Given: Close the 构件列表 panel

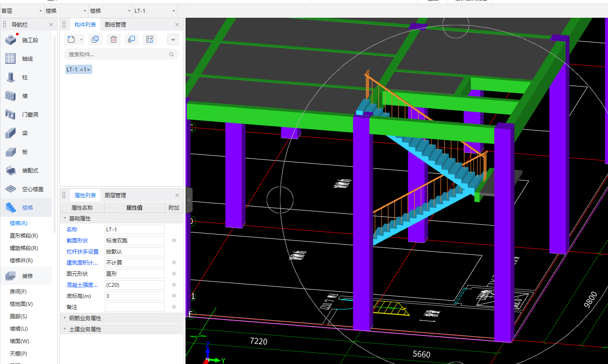Looking at the screenshot, I should (x=177, y=25).
